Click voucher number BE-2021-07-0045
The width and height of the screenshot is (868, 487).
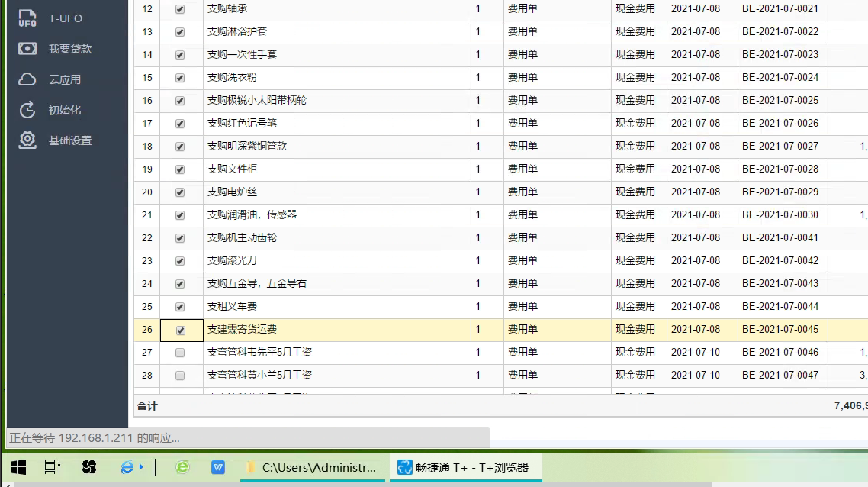pyautogui.click(x=780, y=329)
